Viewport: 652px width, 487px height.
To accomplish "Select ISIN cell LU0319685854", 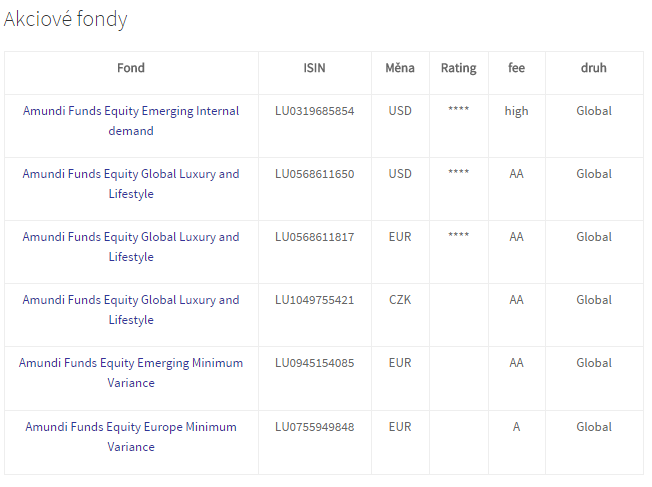I will click(314, 111).
